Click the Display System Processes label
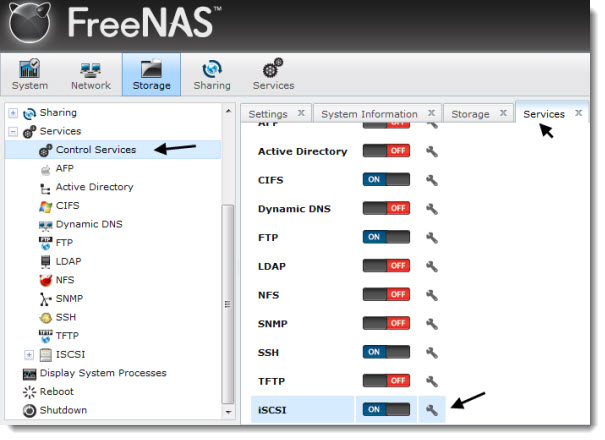 103,373
